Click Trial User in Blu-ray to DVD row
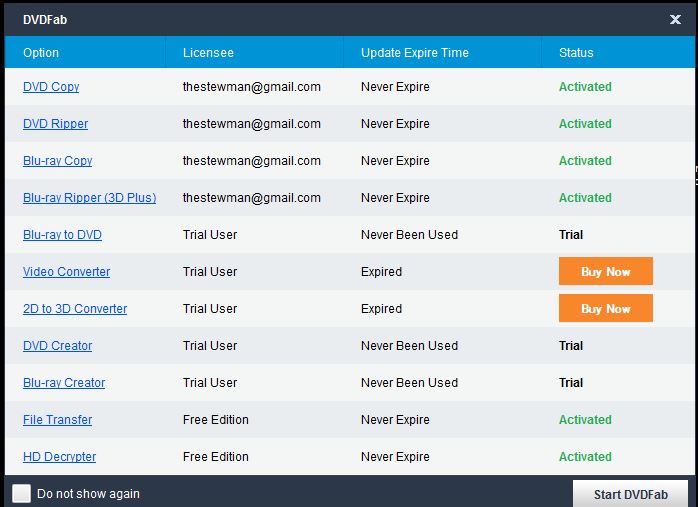 [x=210, y=235]
